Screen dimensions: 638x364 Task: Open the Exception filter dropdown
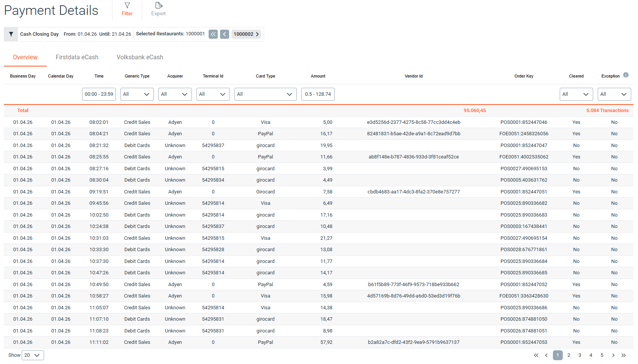click(x=614, y=94)
